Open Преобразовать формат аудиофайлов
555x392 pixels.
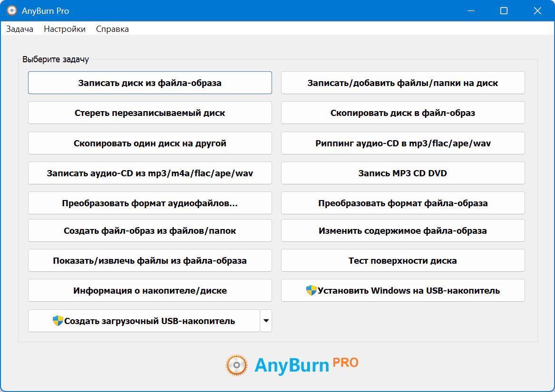pyautogui.click(x=150, y=203)
